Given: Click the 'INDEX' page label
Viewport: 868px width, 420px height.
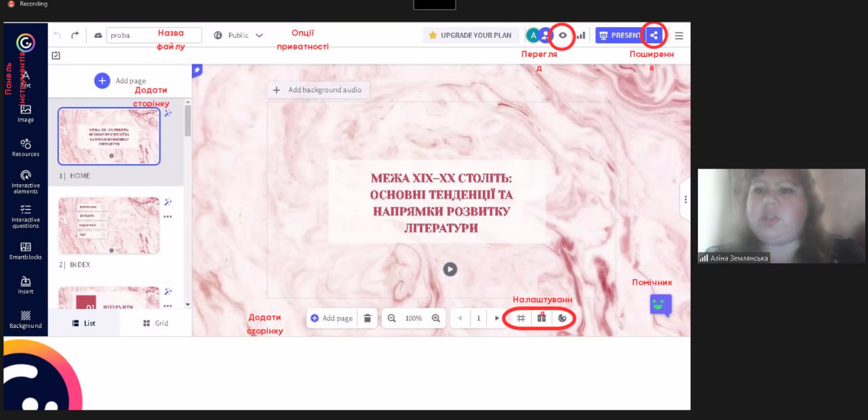Looking at the screenshot, I should (80, 265).
